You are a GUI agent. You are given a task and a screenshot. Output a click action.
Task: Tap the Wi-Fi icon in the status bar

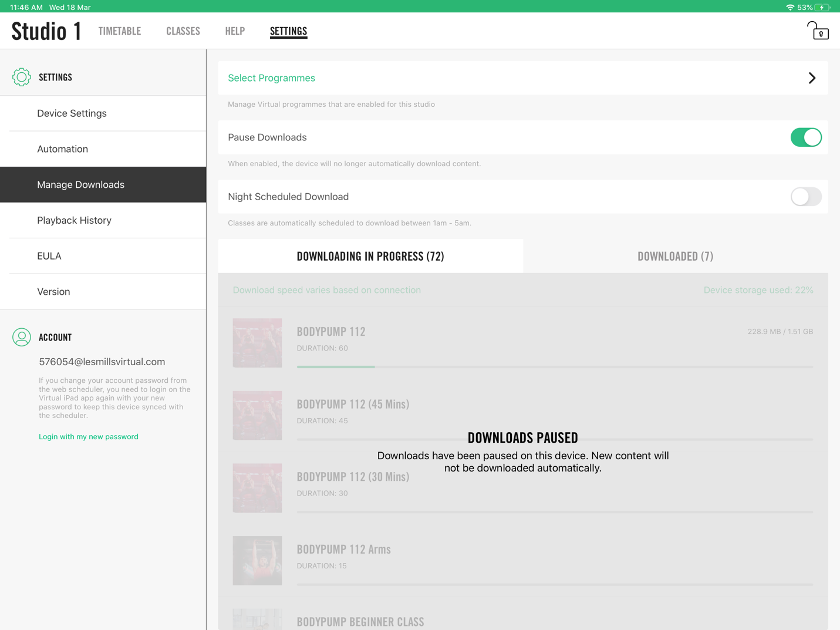click(790, 7)
